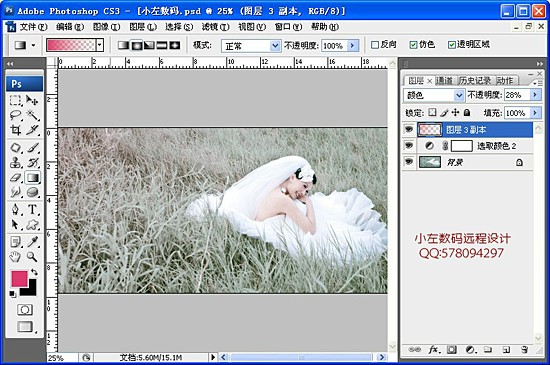Select the Zoom tool
This screenshot has height=365, width=550.
(x=32, y=257)
